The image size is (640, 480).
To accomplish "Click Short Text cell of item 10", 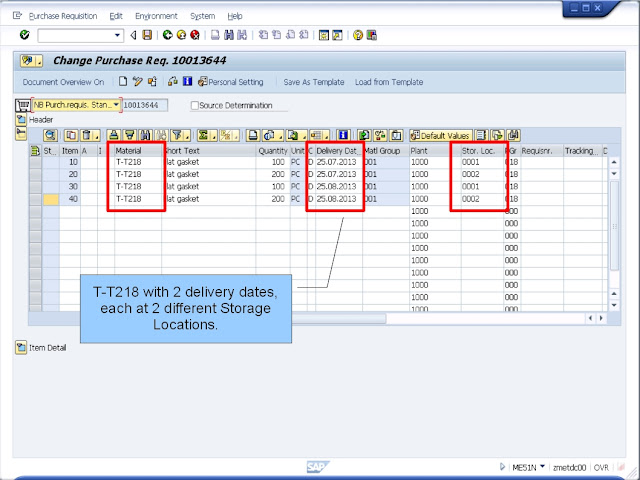I will tap(209, 162).
